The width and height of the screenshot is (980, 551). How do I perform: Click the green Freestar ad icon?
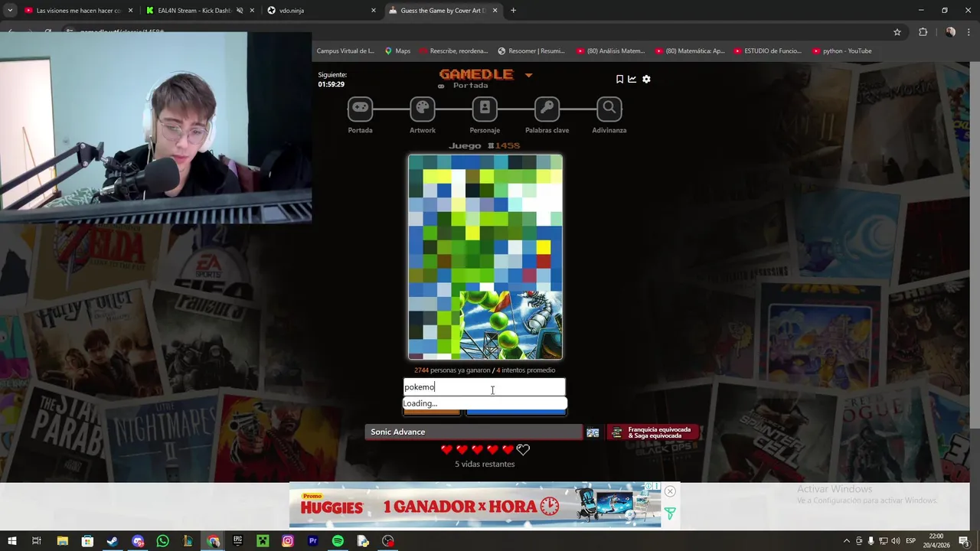click(x=670, y=514)
